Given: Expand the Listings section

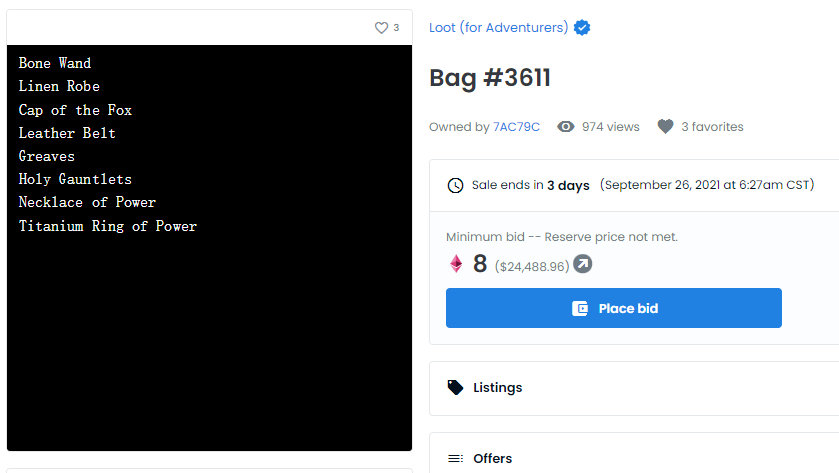Looking at the screenshot, I should [x=634, y=388].
